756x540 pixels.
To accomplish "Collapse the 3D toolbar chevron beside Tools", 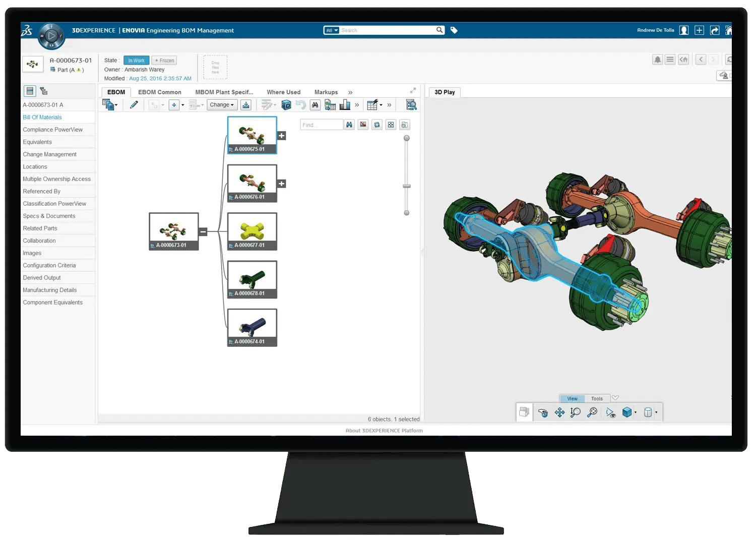I will pos(615,398).
